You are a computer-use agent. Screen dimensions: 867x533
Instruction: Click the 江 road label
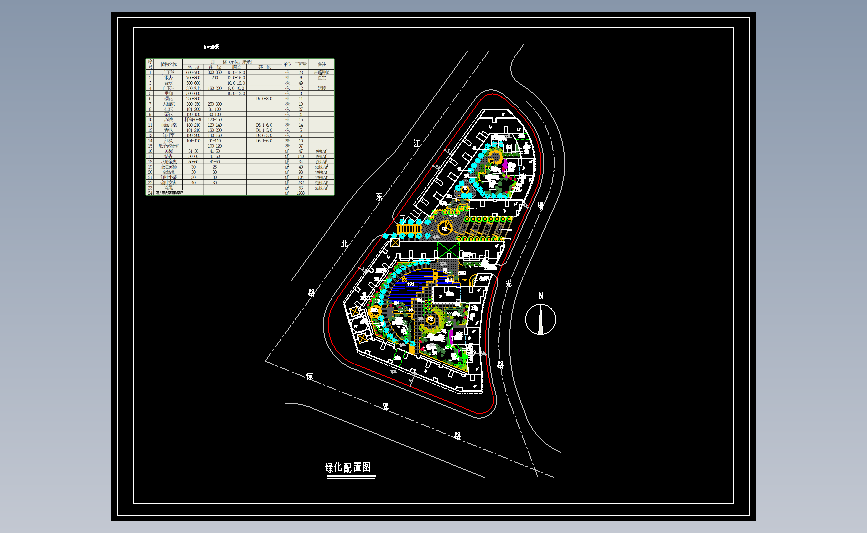[417, 143]
